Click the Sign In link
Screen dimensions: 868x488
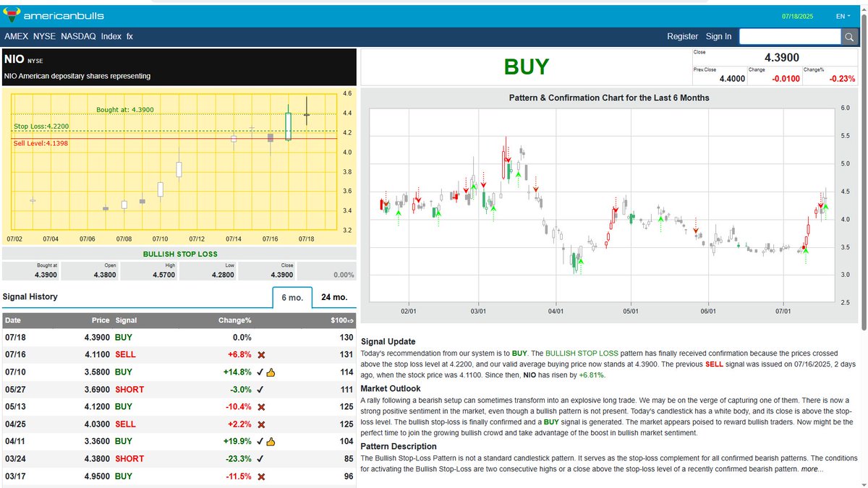pos(718,36)
